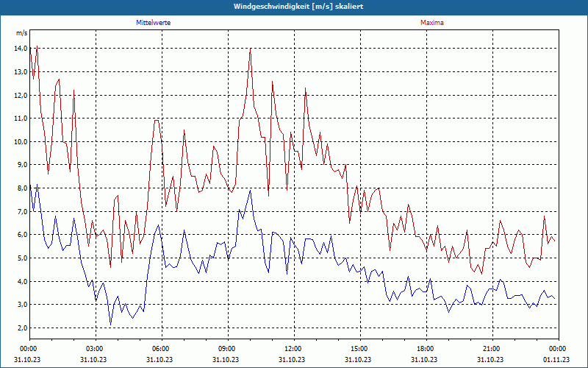This screenshot has width=588, height=368.
Task: Click the '01.11.23' date label
Action: click(557, 359)
